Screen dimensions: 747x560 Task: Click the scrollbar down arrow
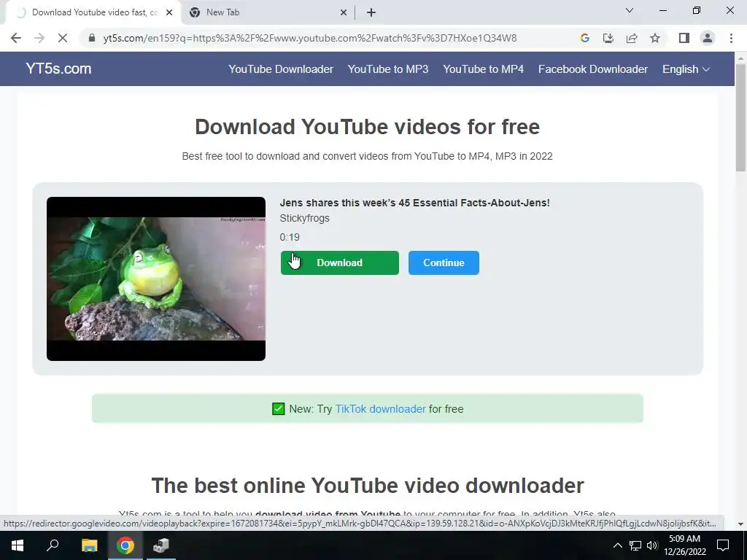click(740, 524)
